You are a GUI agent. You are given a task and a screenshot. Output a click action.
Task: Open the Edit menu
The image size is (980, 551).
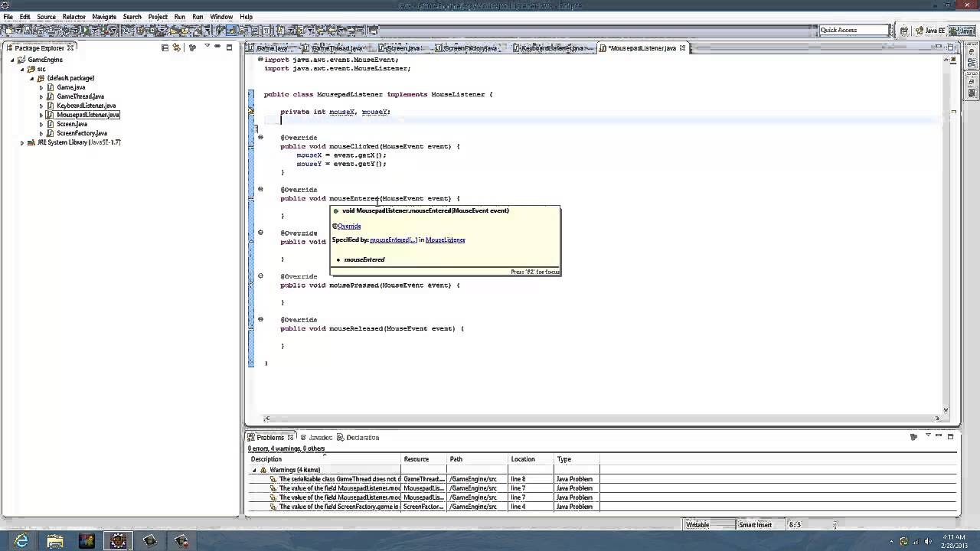(25, 17)
